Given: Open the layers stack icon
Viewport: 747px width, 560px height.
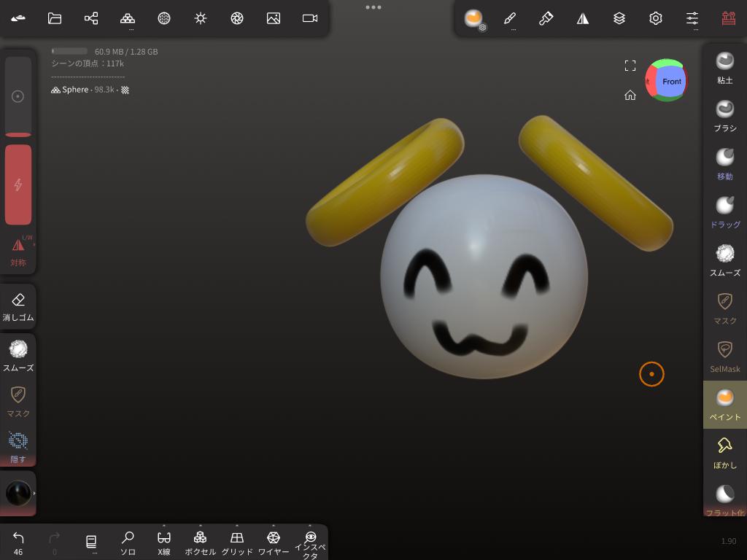Looking at the screenshot, I should tap(619, 18).
